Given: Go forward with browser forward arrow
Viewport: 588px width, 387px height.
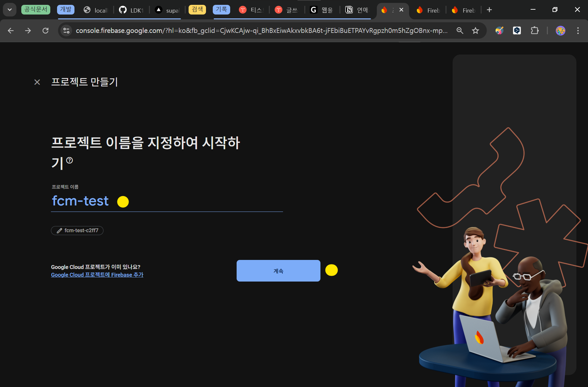Looking at the screenshot, I should [28, 31].
